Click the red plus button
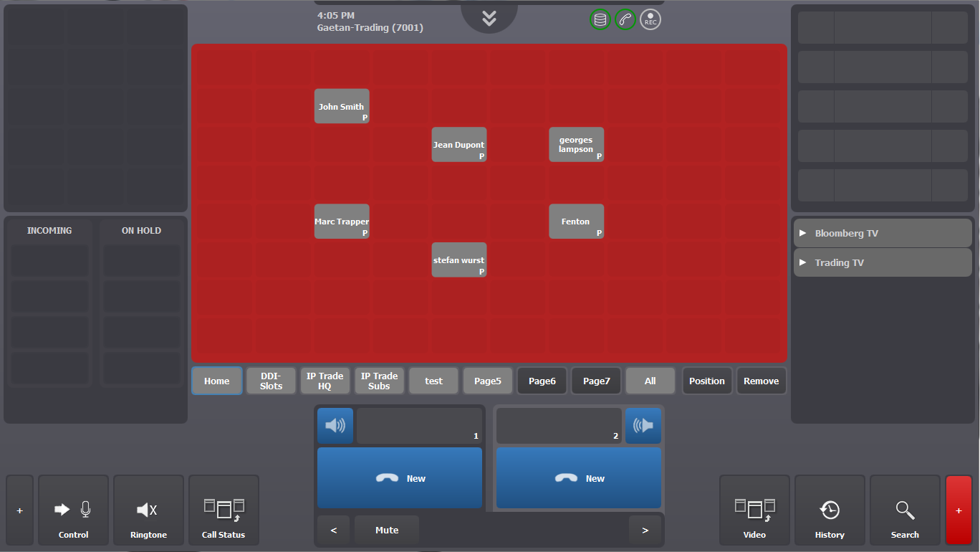This screenshot has width=980, height=552. [959, 510]
